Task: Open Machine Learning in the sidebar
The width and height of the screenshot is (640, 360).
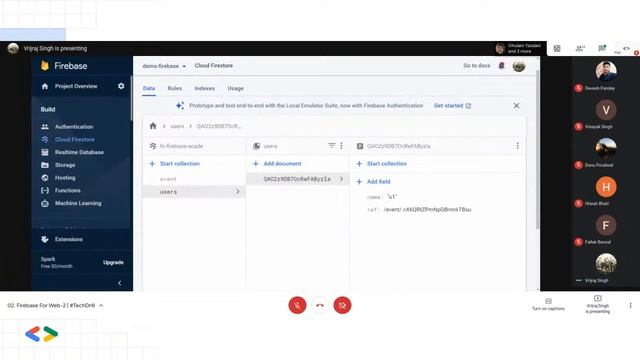Action: pos(78,203)
